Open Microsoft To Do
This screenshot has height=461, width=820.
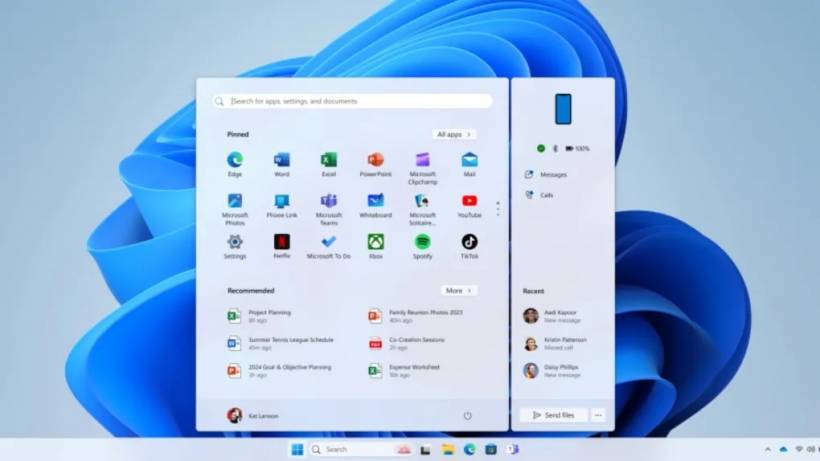[328, 246]
